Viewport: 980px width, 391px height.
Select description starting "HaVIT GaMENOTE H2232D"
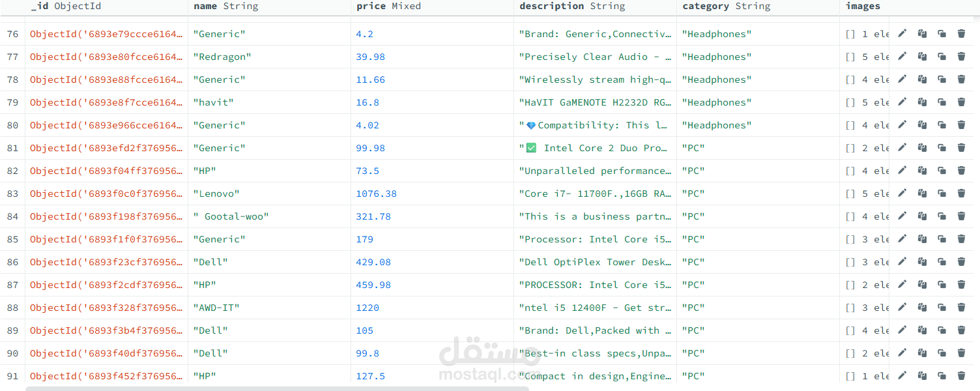[x=595, y=102]
